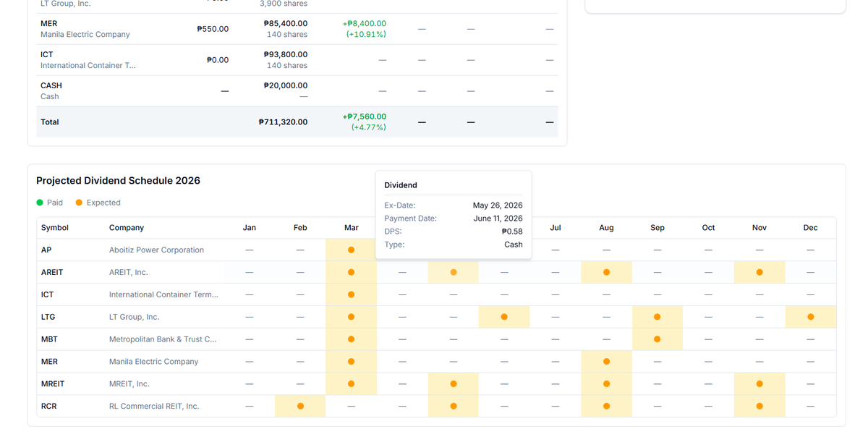Click MREIT dividend dot in Aug
Image resolution: width=868 pixels, height=442 pixels.
(606, 383)
